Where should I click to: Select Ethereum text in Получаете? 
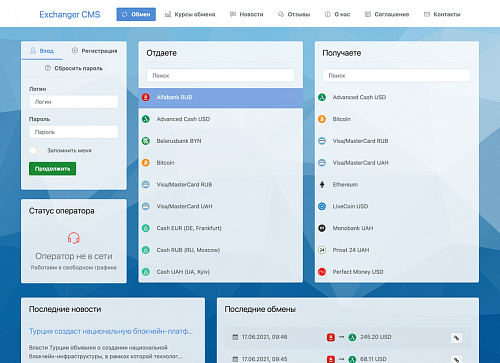click(345, 185)
